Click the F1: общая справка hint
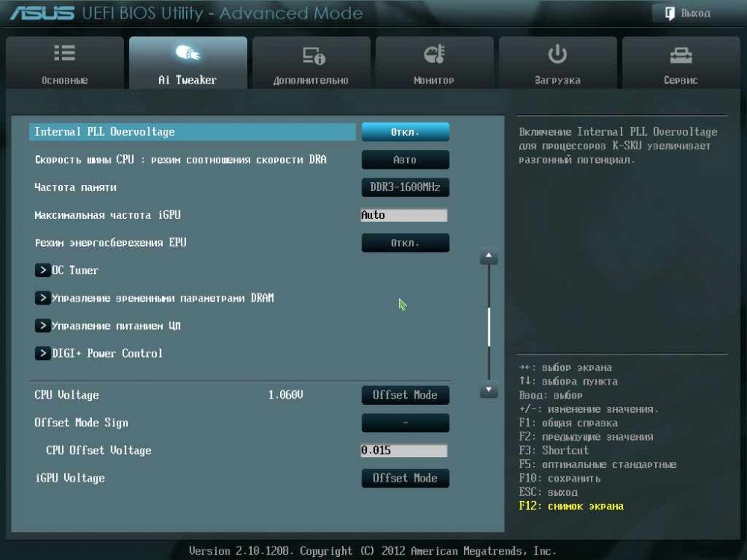The image size is (747, 560). click(x=568, y=423)
